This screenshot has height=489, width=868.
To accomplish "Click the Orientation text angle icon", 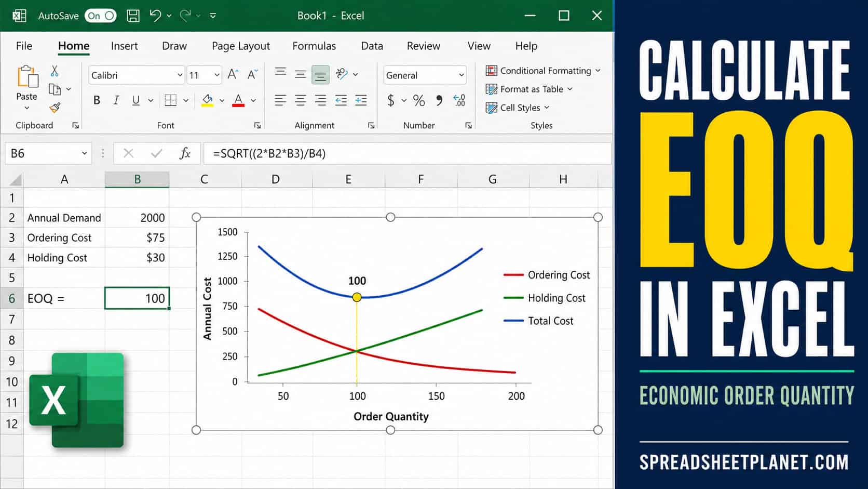I will point(342,74).
